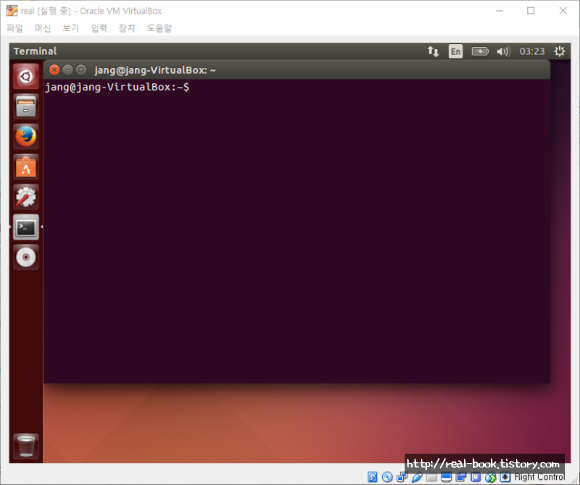Open the mounted disc icon
This screenshot has width=580, height=485.
click(x=26, y=257)
